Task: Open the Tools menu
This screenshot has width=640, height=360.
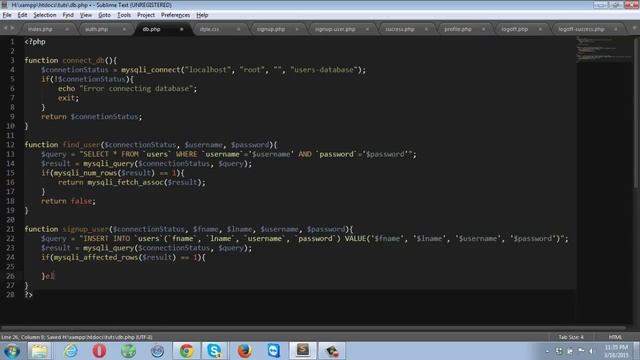Action: pyautogui.click(x=124, y=15)
